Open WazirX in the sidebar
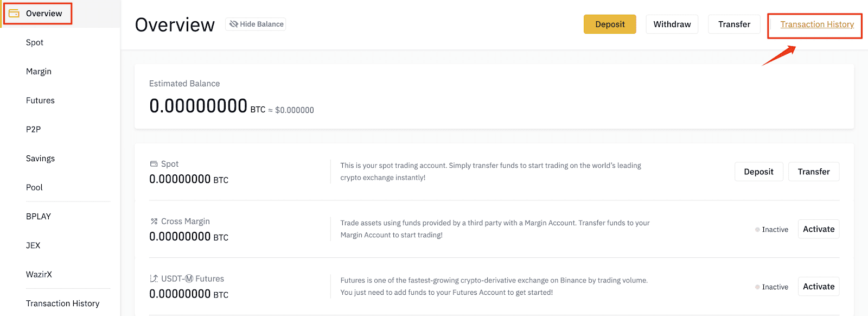This screenshot has width=868, height=316. (39, 274)
